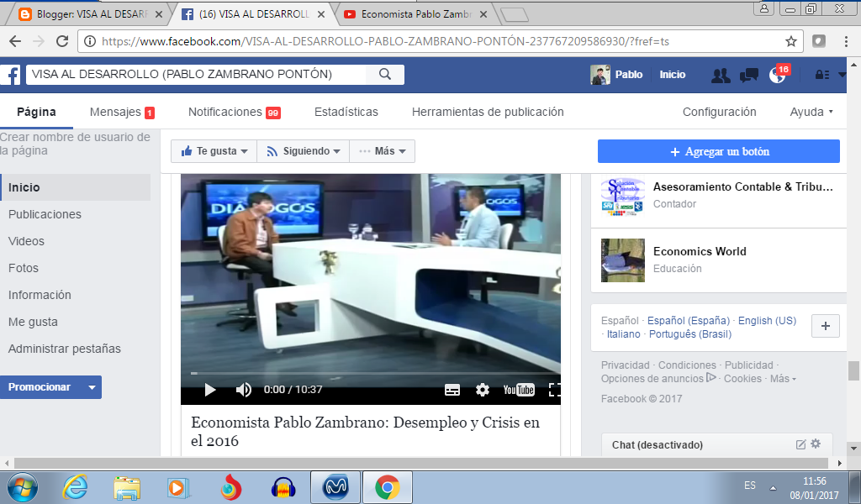Launch Internet Explorer from the taskbar
Image resolution: width=861 pixels, height=504 pixels.
pos(75,487)
